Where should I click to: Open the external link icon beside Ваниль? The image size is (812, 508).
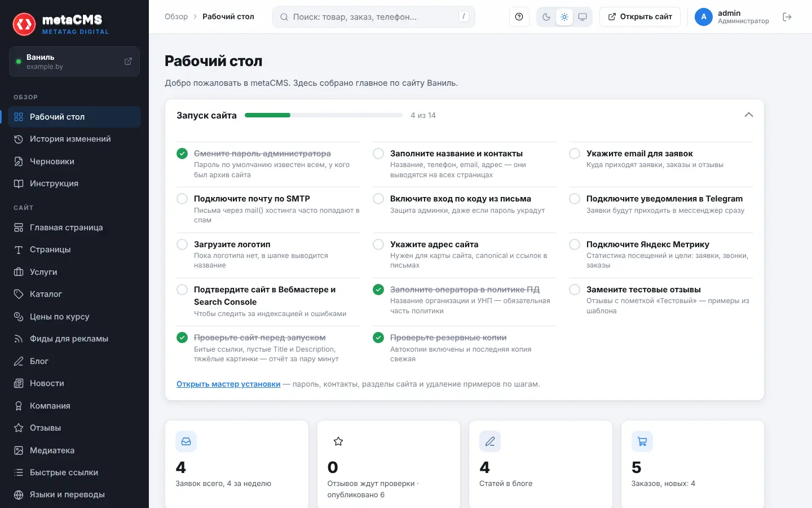click(x=128, y=61)
